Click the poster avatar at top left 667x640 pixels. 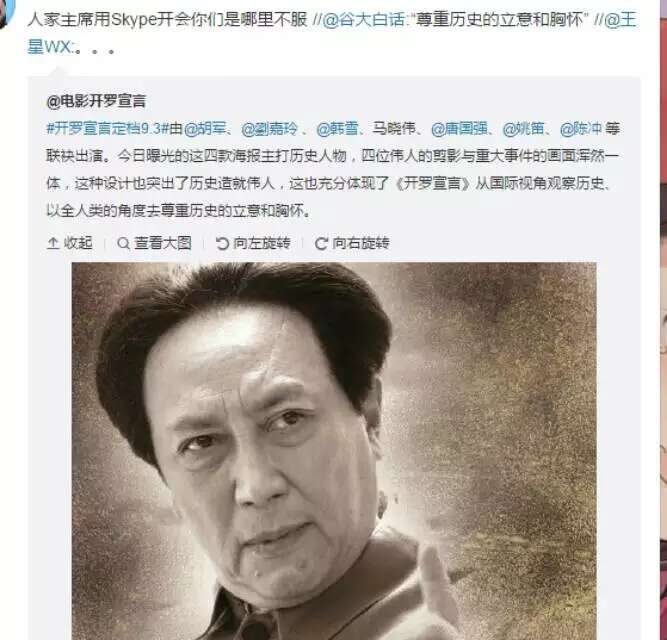(8, 13)
